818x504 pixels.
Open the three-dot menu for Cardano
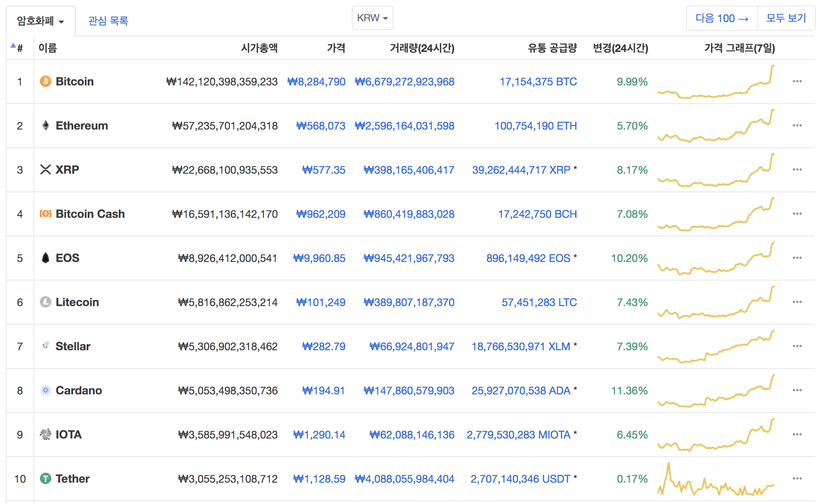pyautogui.click(x=797, y=390)
